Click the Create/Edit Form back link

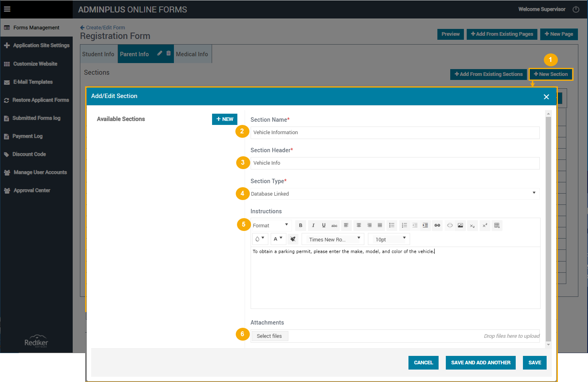click(x=102, y=28)
